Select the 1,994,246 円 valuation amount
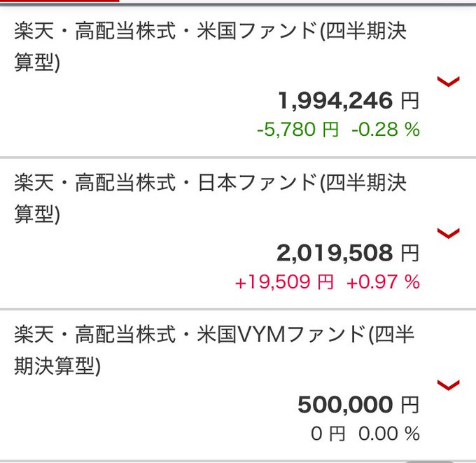The image size is (476, 463). pyautogui.click(x=349, y=101)
